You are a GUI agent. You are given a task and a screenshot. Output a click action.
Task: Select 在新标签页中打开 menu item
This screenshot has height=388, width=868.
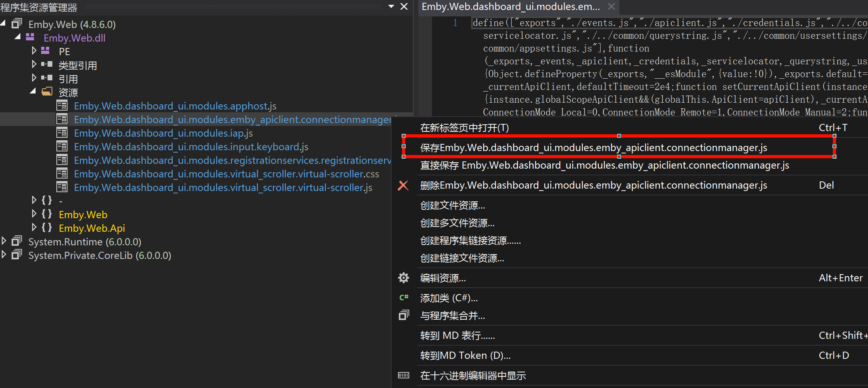coord(464,128)
